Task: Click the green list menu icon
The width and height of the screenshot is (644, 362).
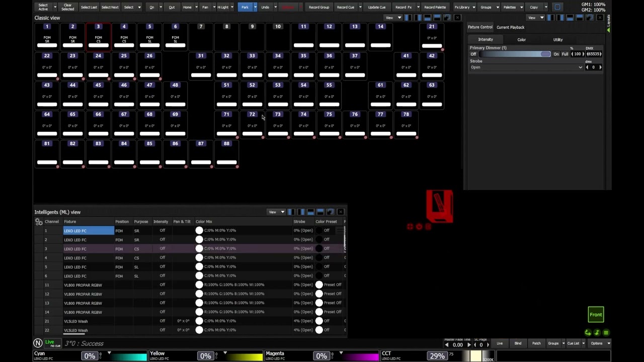Action: (x=606, y=333)
